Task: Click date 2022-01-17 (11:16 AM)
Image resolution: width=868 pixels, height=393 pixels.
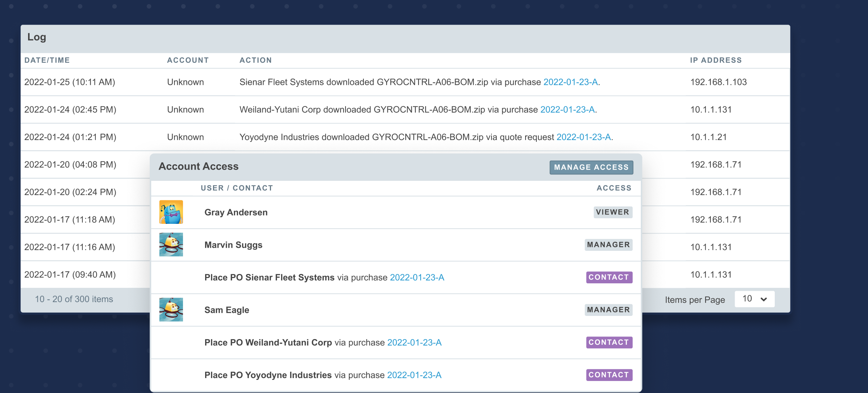Action: (x=70, y=247)
